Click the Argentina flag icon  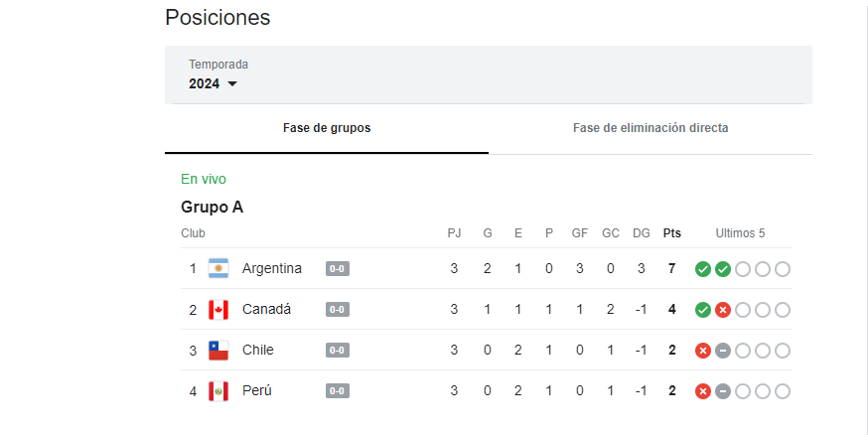click(218, 268)
